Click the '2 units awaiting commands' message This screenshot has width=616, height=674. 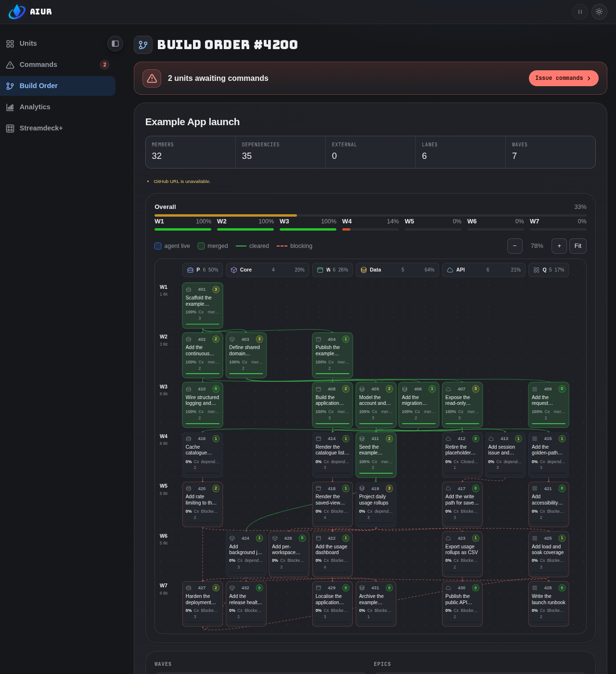tap(218, 78)
